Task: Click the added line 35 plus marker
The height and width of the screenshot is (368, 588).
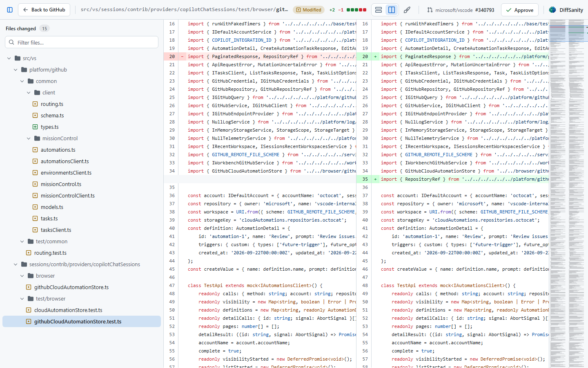Action: pos(375,179)
